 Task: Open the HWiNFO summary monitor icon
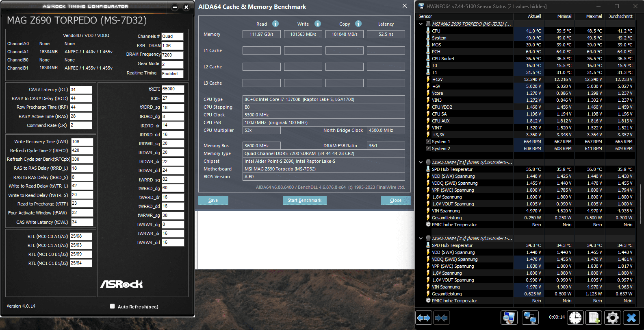(509, 317)
